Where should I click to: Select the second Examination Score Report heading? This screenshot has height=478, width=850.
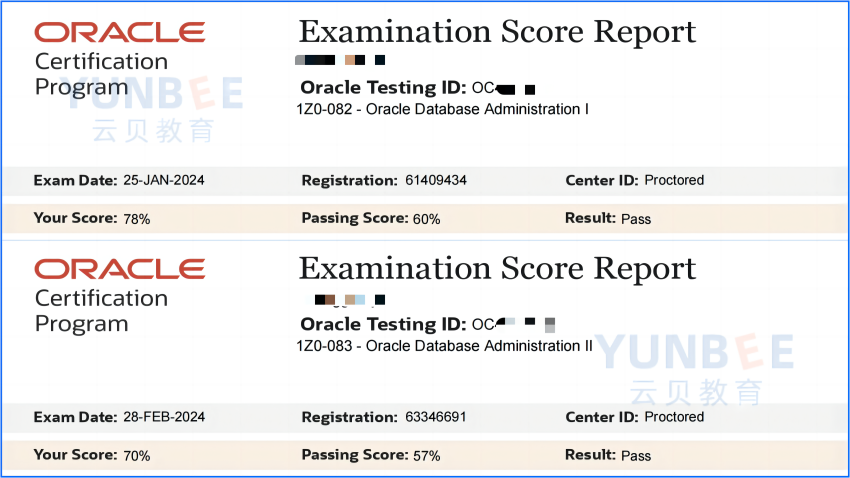pyautogui.click(x=497, y=269)
